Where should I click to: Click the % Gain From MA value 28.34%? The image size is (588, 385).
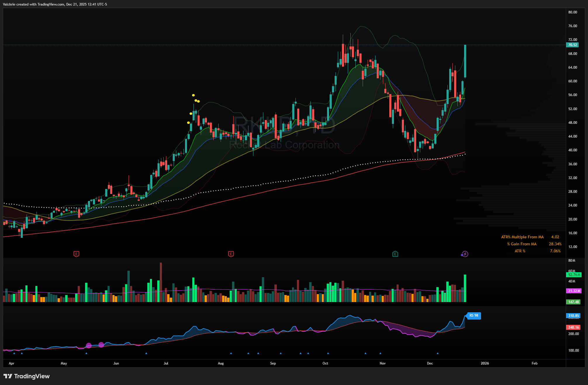pyautogui.click(x=555, y=244)
